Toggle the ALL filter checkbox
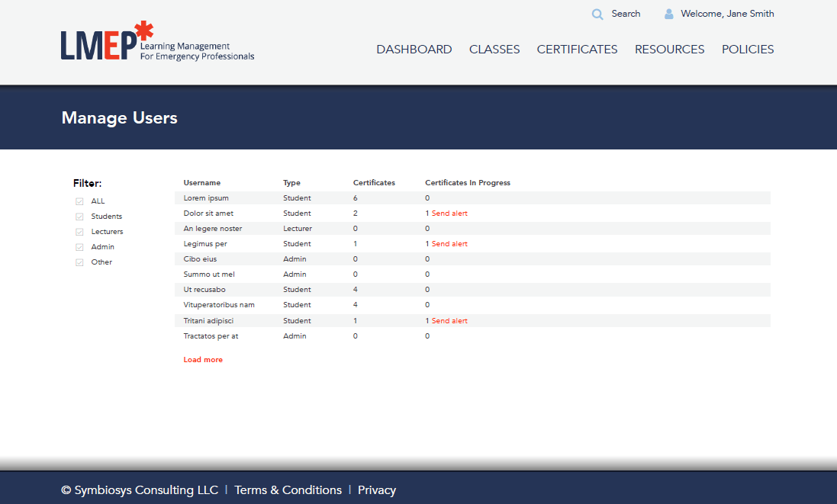 [x=79, y=201]
